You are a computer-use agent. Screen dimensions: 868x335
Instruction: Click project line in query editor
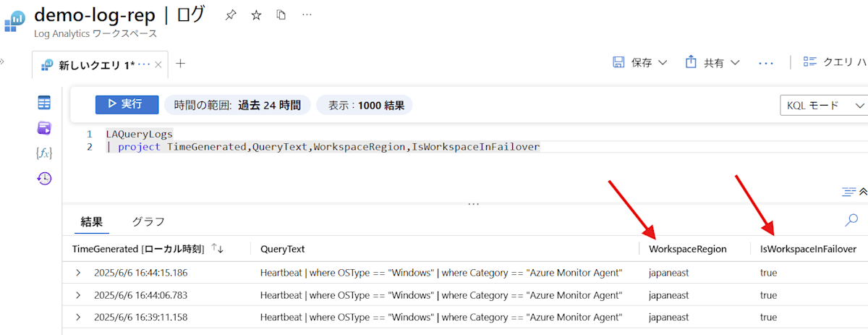click(323, 147)
